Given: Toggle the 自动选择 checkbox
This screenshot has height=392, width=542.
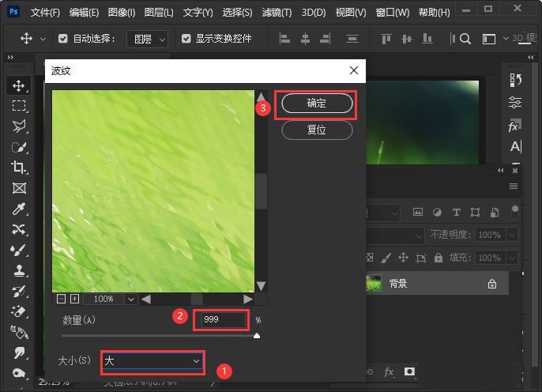Looking at the screenshot, I should click(62, 39).
